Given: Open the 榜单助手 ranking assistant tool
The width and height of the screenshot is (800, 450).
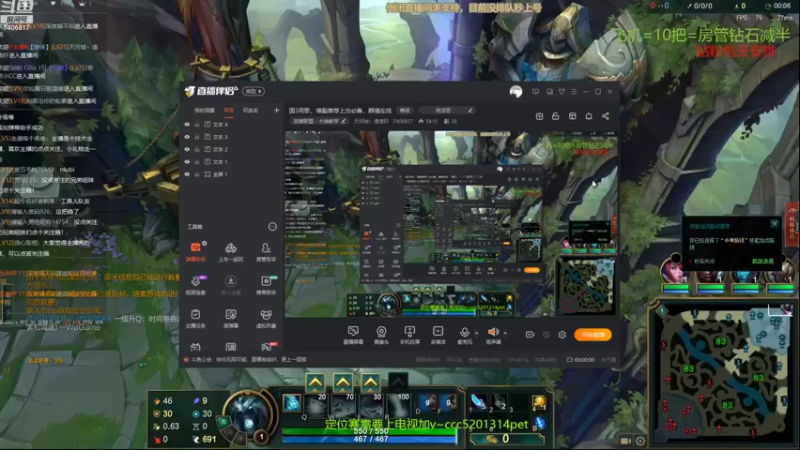Looking at the screenshot, I should (266, 285).
